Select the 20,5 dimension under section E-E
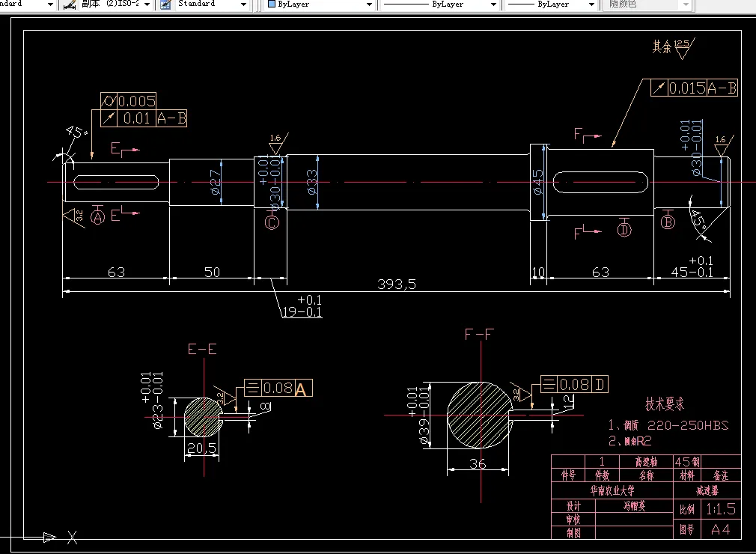This screenshot has width=756, height=554. 201,448
